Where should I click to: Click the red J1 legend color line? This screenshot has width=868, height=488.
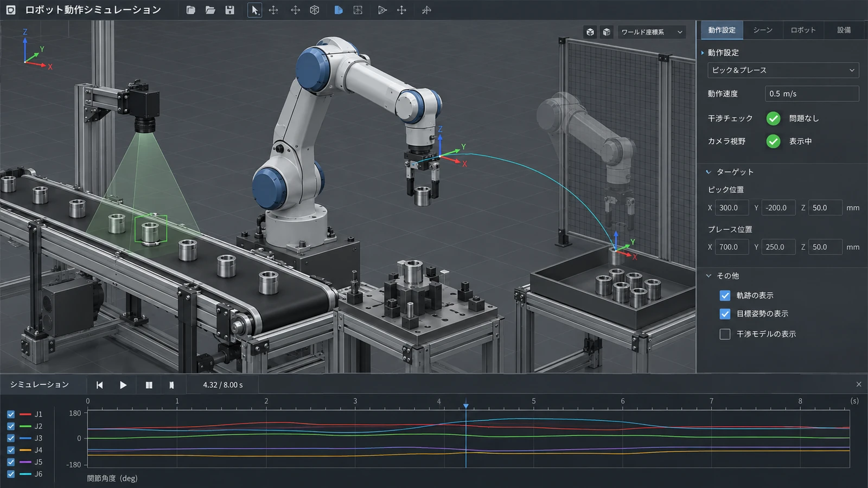(25, 414)
